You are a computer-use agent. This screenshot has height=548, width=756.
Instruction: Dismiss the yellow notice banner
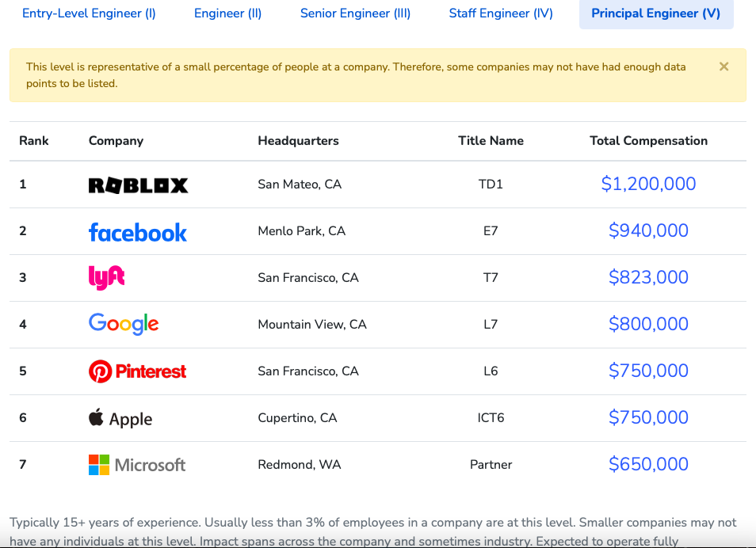tap(724, 67)
